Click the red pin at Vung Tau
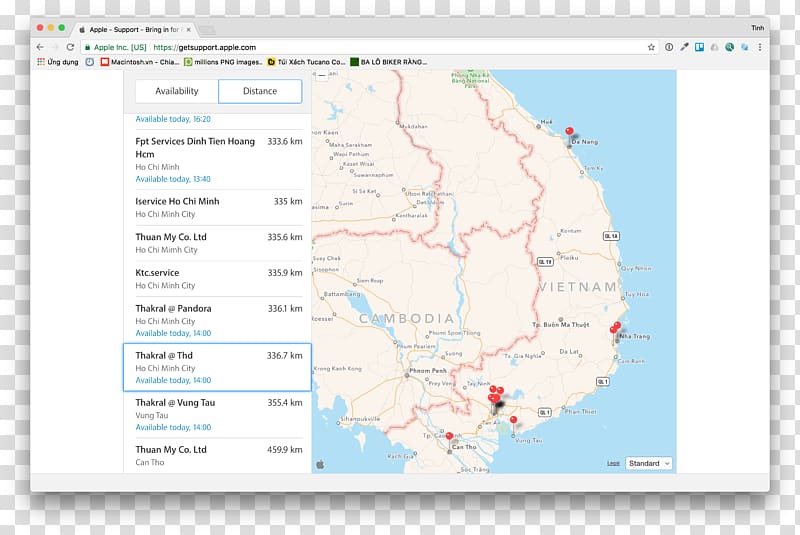Viewport: 800px width, 535px height. click(514, 421)
